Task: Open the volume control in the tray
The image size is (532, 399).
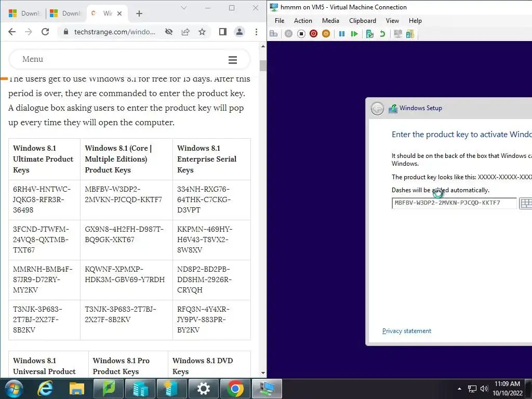Action: coord(484,389)
